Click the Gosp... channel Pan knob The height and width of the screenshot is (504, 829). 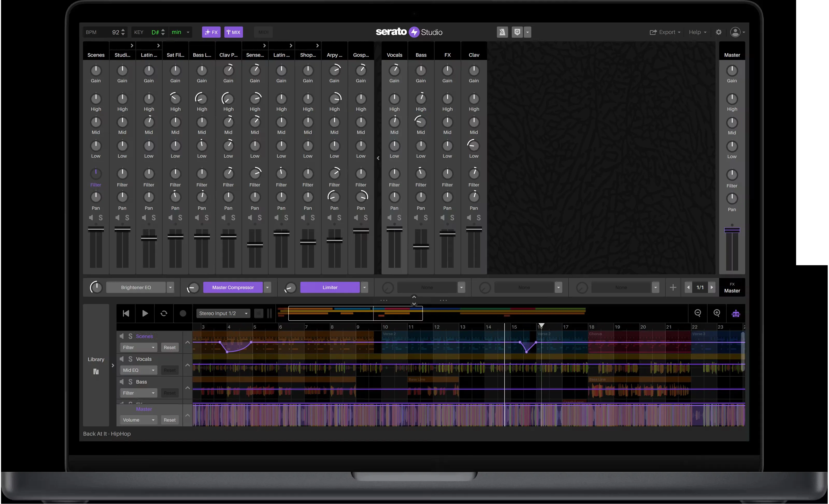[x=361, y=197]
